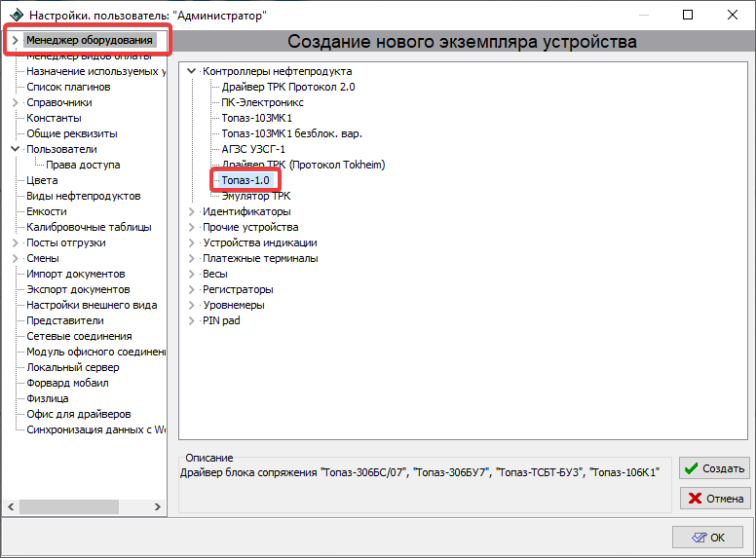This screenshot has width=756, height=558.
Task: Open Общие реквизиты settings item
Action: pyautogui.click(x=72, y=133)
